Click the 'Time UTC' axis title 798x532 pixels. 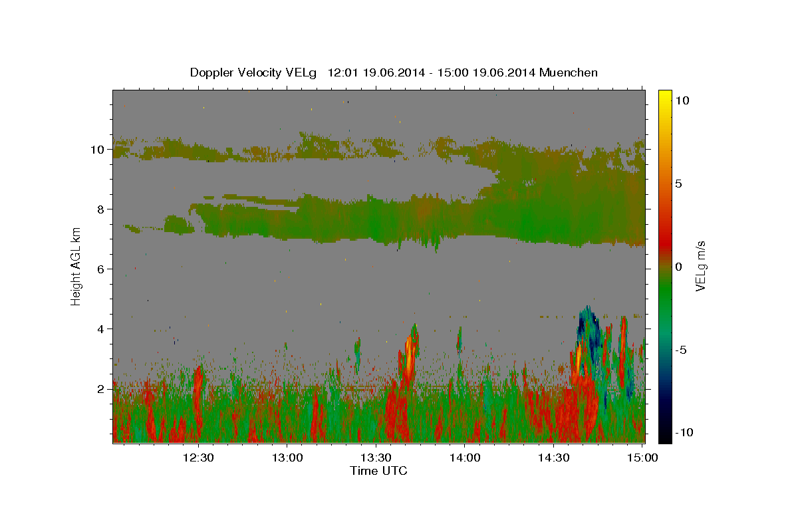[x=378, y=471]
